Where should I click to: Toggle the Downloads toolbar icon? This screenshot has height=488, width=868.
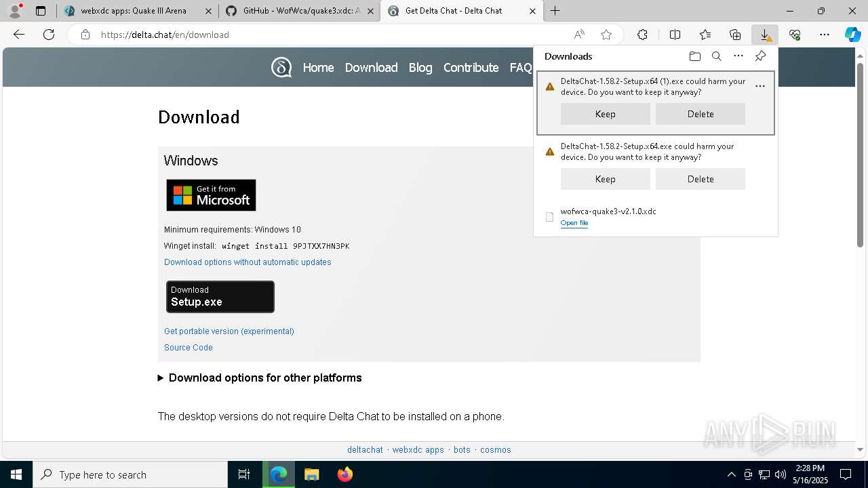pyautogui.click(x=765, y=35)
